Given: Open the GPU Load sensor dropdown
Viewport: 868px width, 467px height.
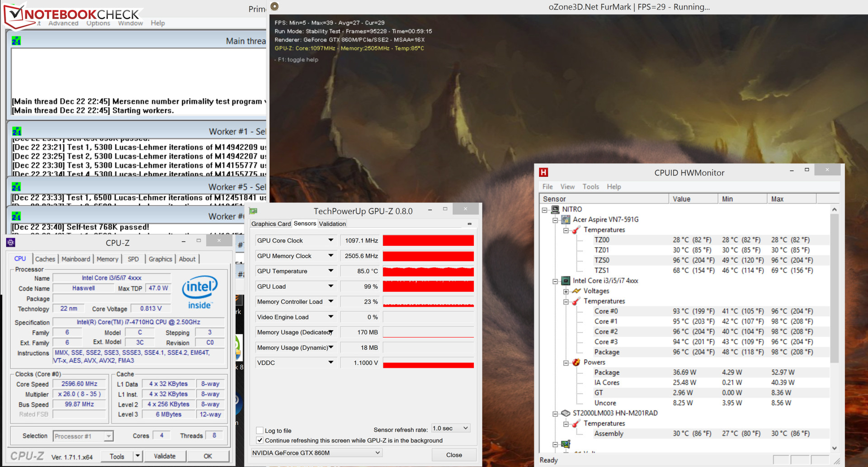Looking at the screenshot, I should pos(331,286).
